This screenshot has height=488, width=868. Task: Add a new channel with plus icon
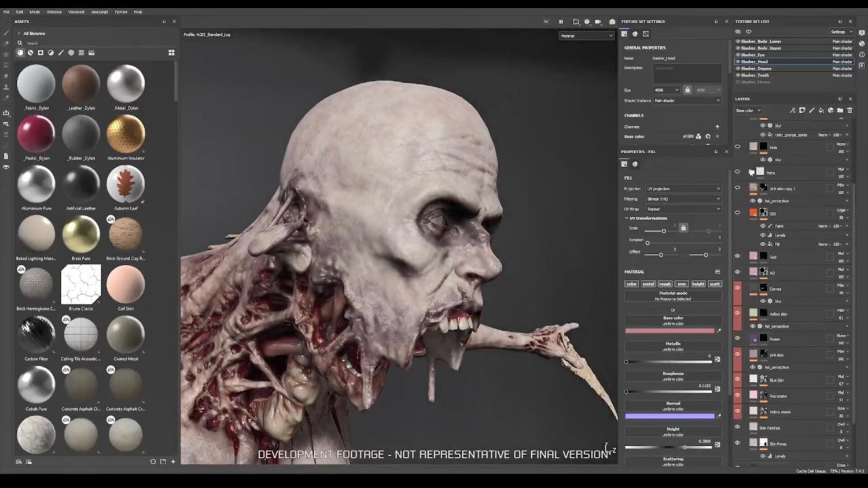(x=717, y=127)
